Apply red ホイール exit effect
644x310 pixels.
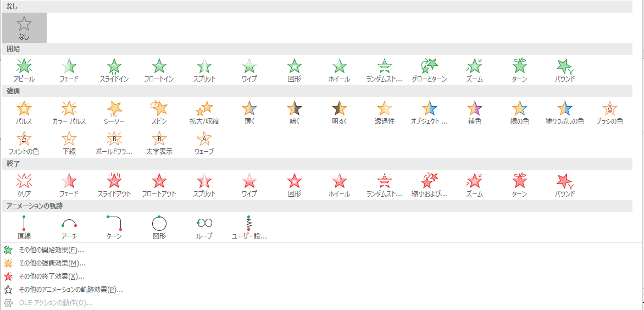click(339, 185)
